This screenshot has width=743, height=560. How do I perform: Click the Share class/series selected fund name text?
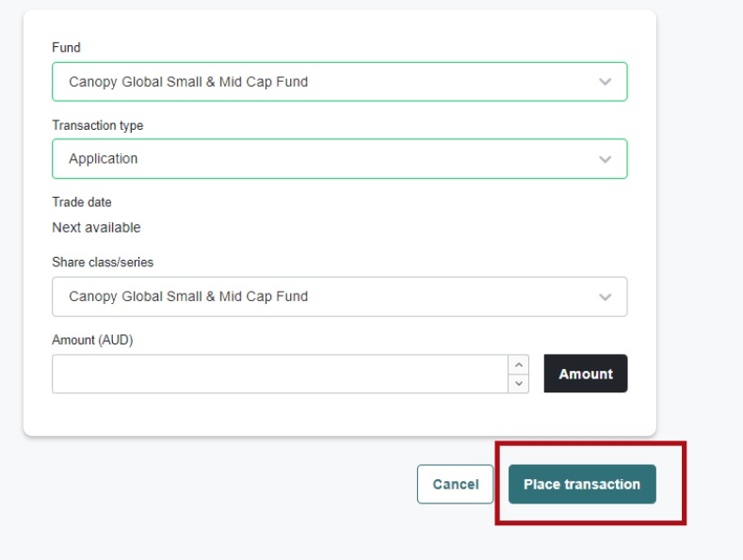(188, 296)
